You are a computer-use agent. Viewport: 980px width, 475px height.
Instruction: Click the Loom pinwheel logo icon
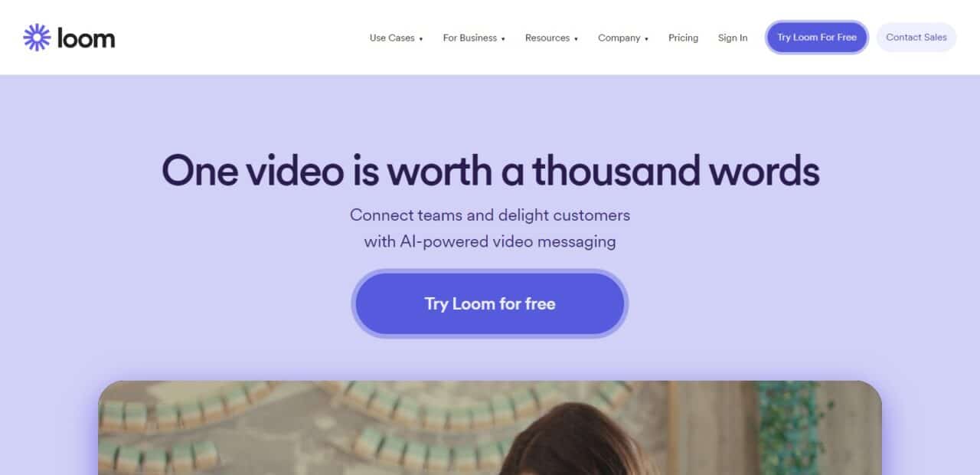(37, 38)
